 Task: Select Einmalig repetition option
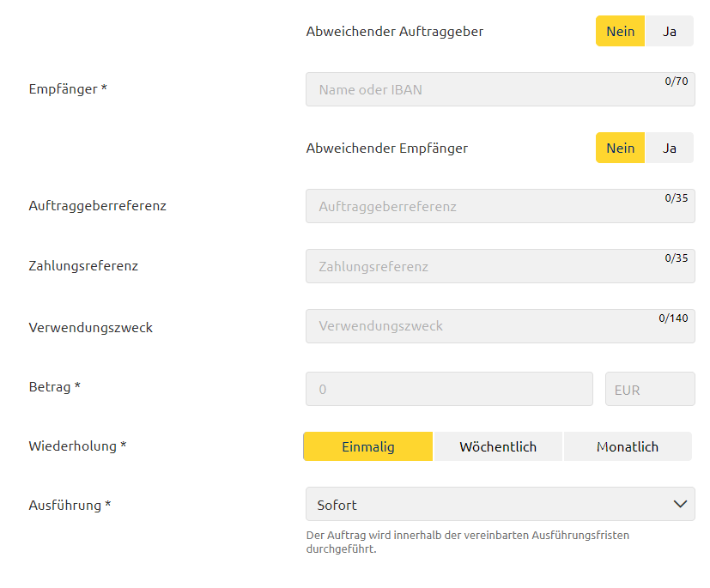pyautogui.click(x=368, y=446)
